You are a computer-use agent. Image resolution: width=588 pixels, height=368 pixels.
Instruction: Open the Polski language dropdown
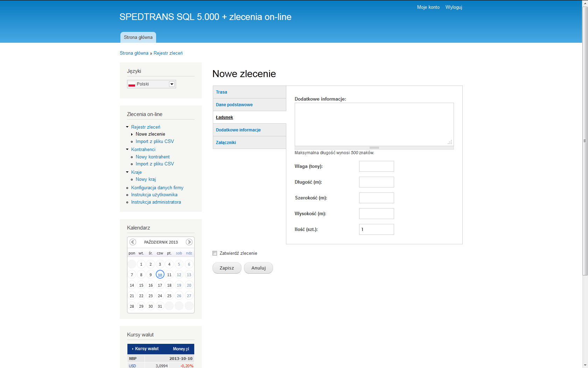[x=152, y=84]
